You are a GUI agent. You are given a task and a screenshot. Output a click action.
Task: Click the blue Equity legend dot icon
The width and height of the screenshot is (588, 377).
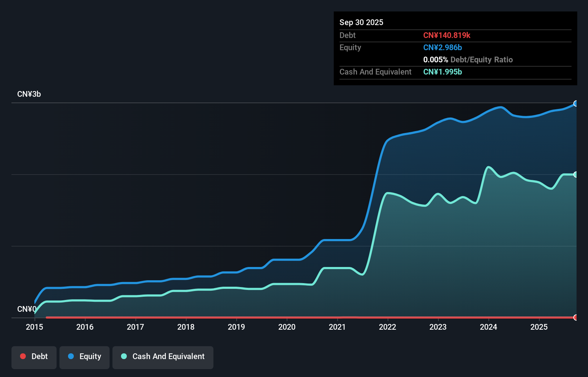pyautogui.click(x=72, y=356)
